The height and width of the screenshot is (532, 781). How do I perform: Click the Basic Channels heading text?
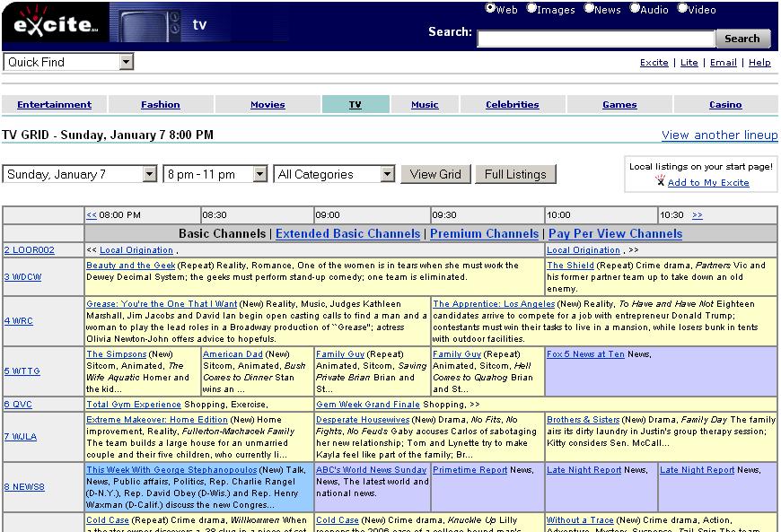222,233
